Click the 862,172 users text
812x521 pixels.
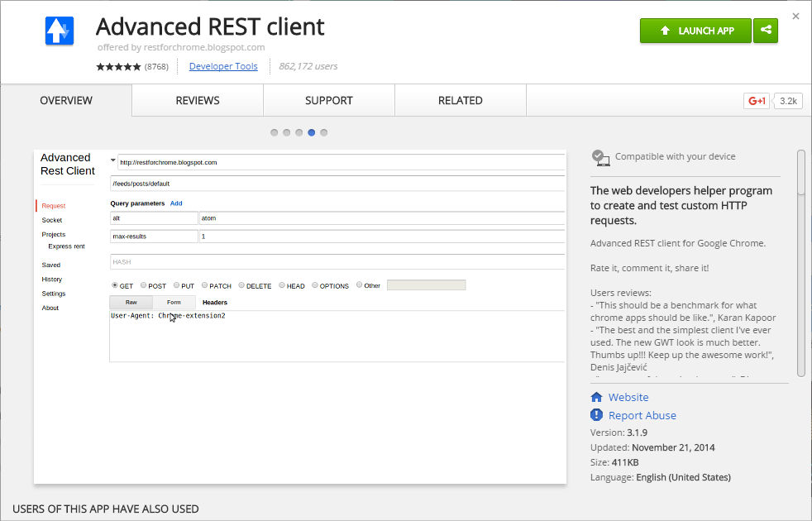(x=308, y=66)
